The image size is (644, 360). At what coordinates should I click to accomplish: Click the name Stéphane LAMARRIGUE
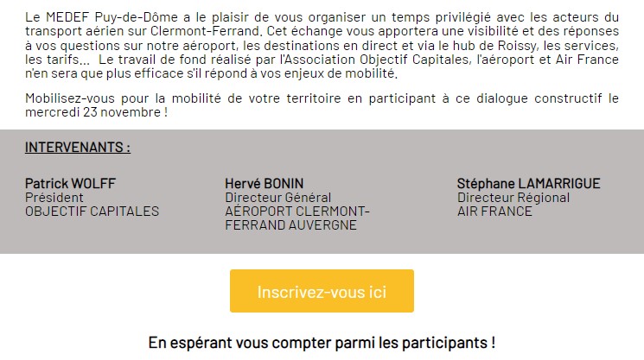(528, 183)
